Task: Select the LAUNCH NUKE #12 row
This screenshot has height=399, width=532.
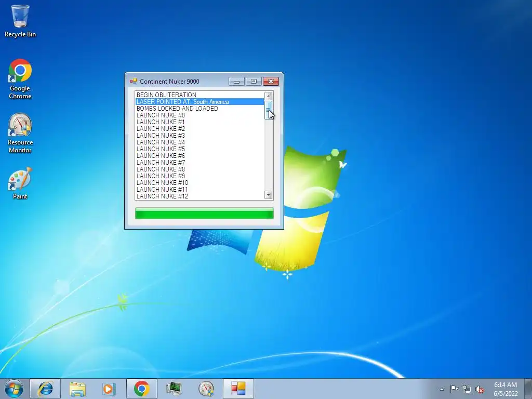Action: (x=199, y=196)
